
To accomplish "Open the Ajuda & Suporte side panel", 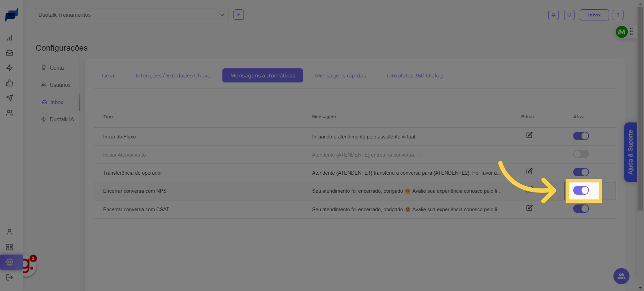I will pos(630,152).
